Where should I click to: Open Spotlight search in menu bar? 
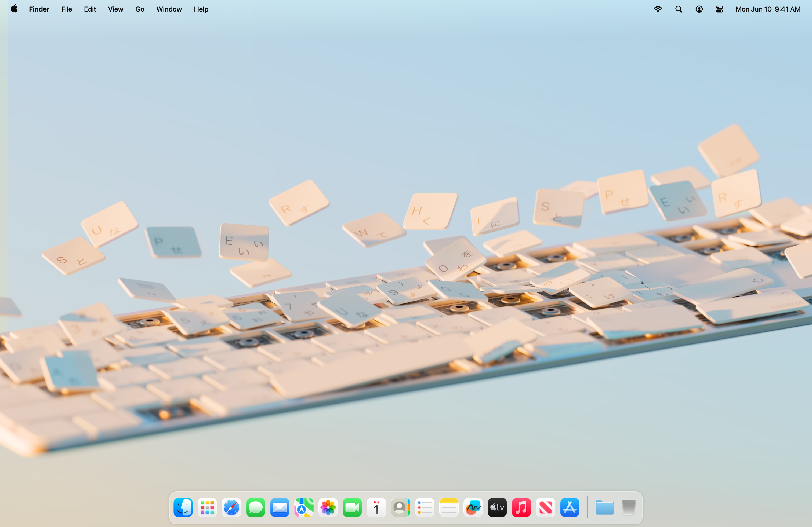pyautogui.click(x=679, y=9)
